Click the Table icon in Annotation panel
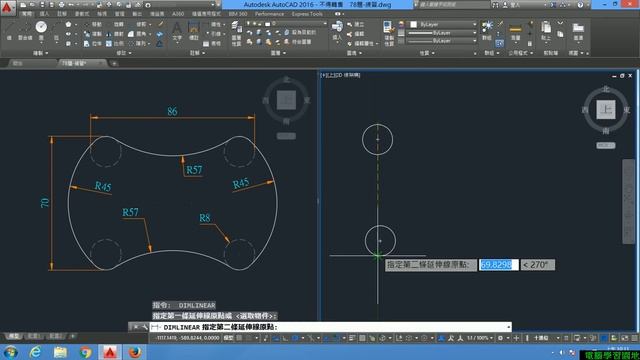This screenshot has width=640, height=360. point(211,43)
